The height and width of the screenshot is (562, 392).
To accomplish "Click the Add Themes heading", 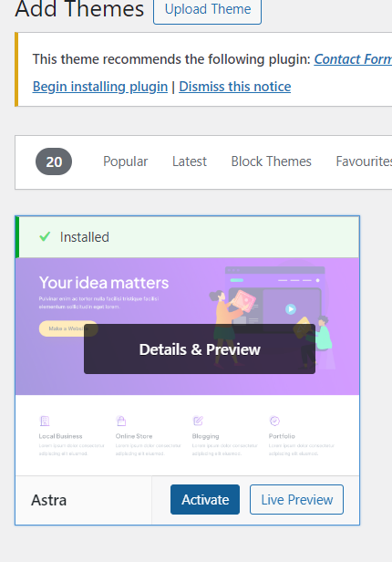I will click(x=79, y=9).
